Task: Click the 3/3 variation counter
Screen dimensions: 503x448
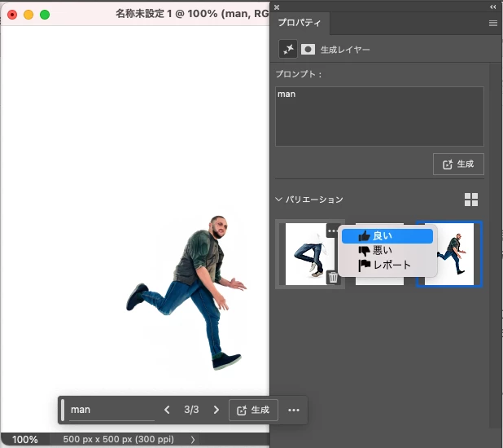Action: pyautogui.click(x=191, y=410)
